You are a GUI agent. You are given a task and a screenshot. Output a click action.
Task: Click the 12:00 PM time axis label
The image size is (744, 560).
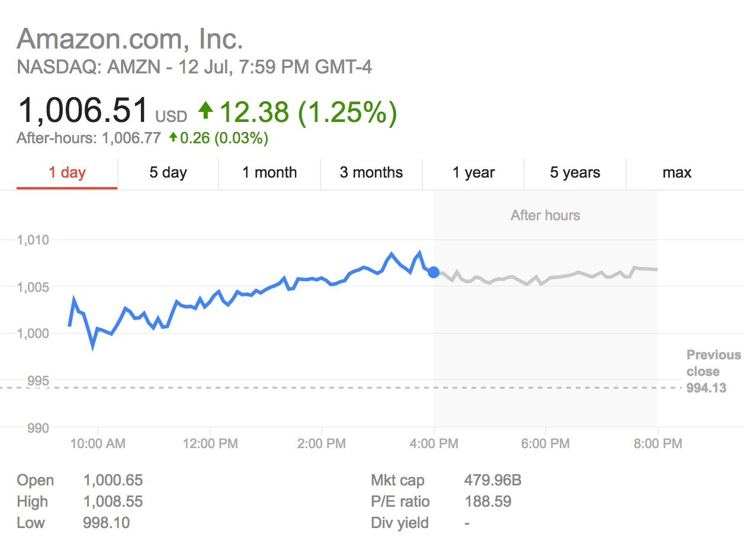[210, 443]
